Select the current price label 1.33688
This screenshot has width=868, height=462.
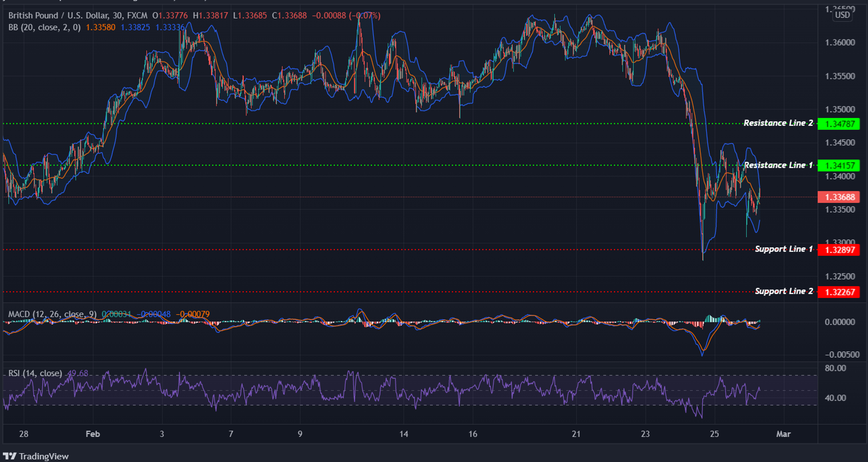tap(839, 197)
